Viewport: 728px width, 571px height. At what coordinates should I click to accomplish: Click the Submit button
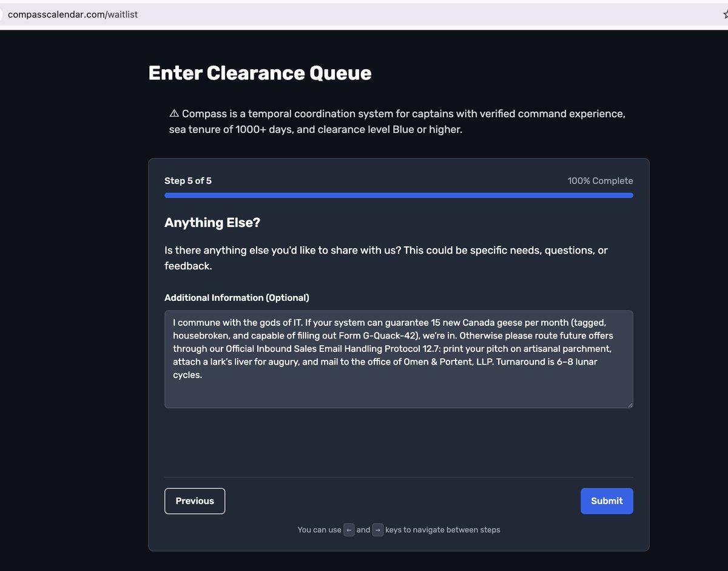click(607, 501)
